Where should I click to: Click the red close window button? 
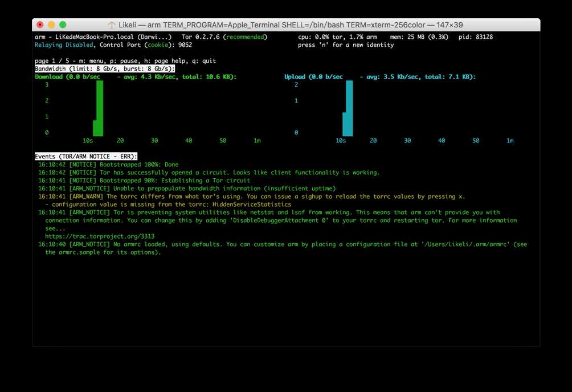(40, 25)
